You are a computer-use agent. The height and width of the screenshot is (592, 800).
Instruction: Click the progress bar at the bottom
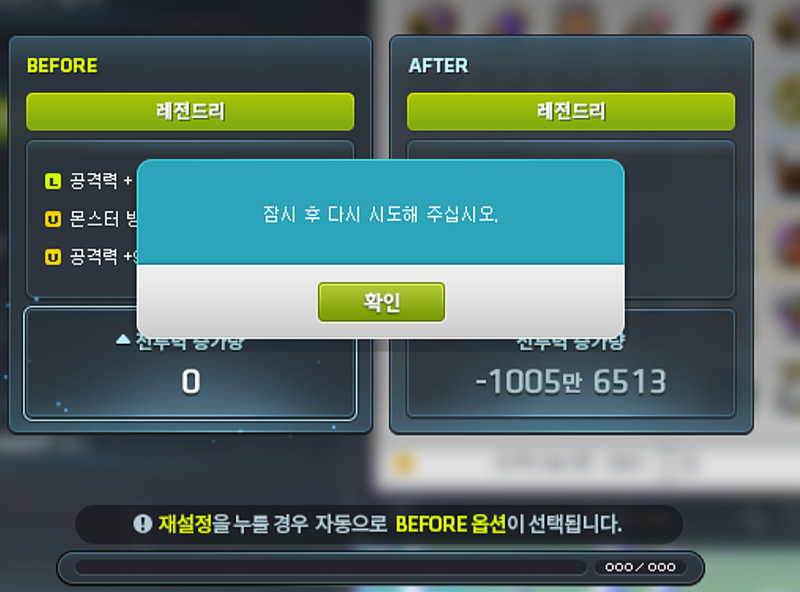point(331,567)
